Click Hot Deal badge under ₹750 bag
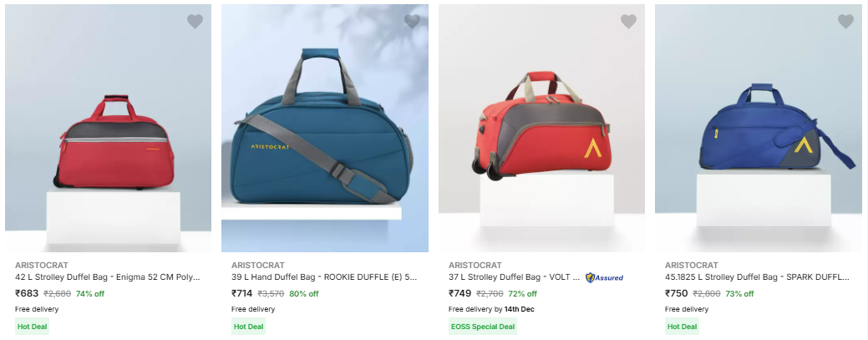Image resolution: width=868 pixels, height=340 pixels. tap(682, 327)
